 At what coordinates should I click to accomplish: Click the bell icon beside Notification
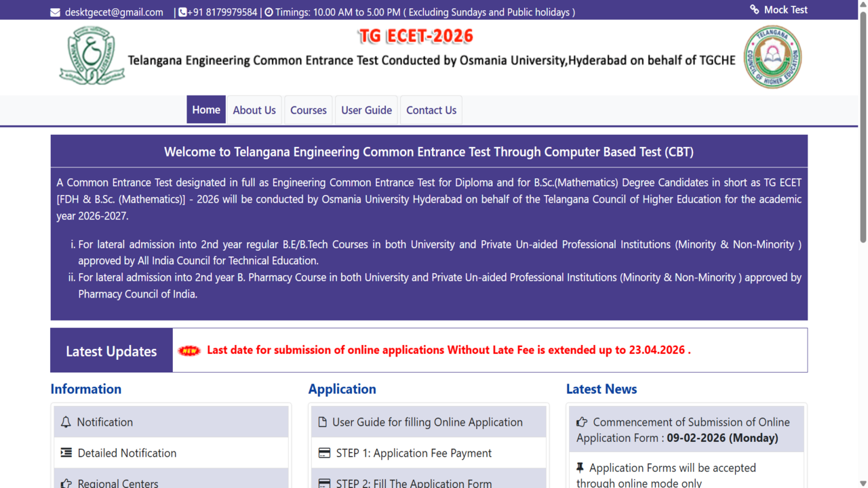point(64,422)
